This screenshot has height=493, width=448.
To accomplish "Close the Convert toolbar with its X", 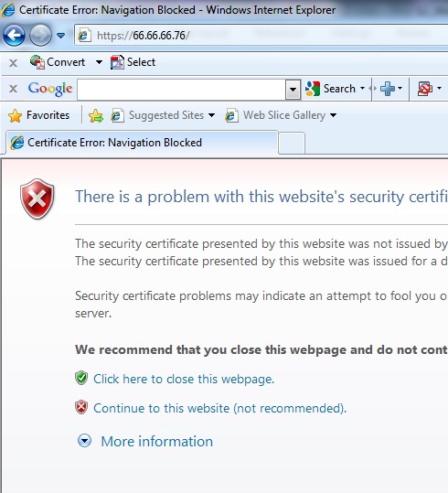I will [x=13, y=63].
